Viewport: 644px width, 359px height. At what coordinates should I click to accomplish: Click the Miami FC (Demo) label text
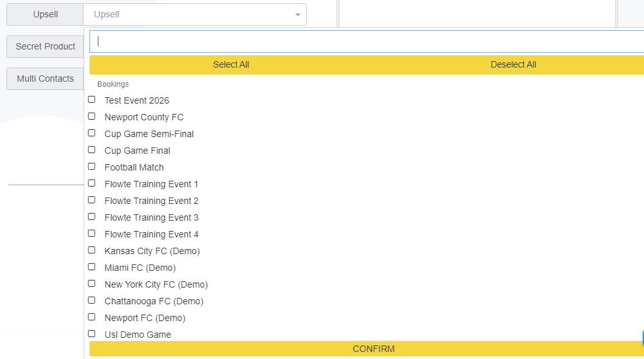click(x=140, y=268)
